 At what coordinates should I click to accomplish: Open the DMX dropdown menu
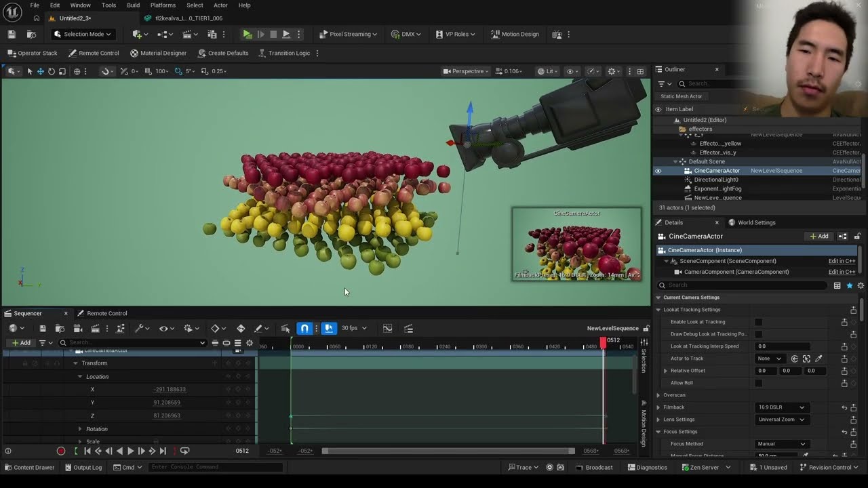(406, 34)
